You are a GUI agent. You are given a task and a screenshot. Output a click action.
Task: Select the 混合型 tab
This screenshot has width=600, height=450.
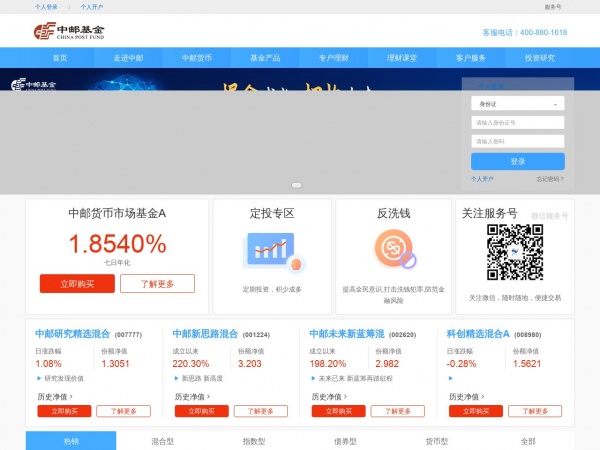pos(162,441)
